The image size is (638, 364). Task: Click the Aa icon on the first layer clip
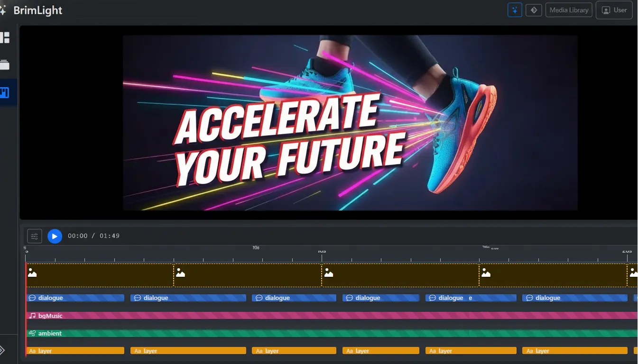pyautogui.click(x=32, y=351)
